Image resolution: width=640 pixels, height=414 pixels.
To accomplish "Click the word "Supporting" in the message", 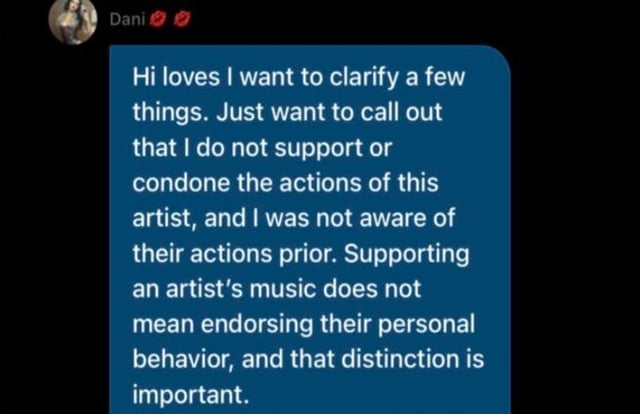I will click(x=407, y=255).
